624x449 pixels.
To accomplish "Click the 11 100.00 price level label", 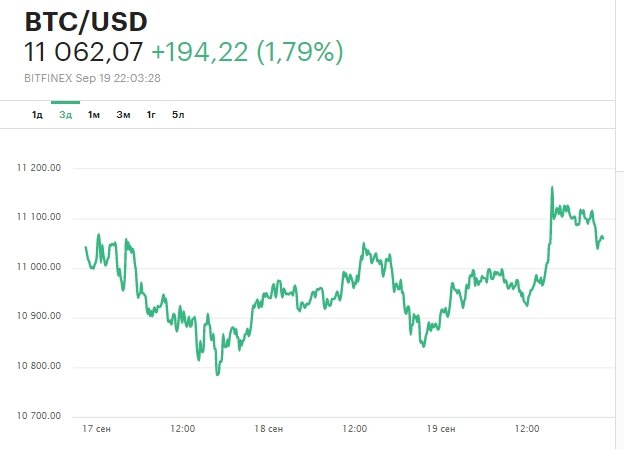I will click(39, 217).
